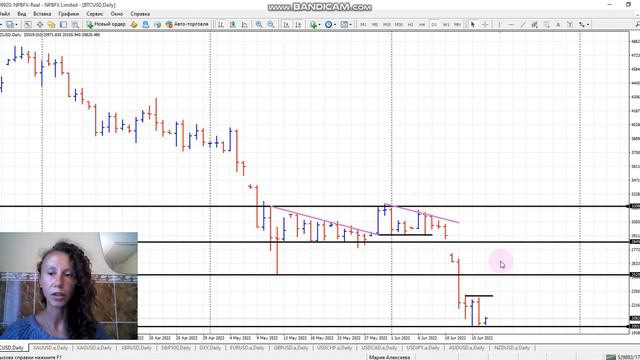Enable chart auto-scroll icon
Viewport: 640px width, 360px height.
point(287,24)
